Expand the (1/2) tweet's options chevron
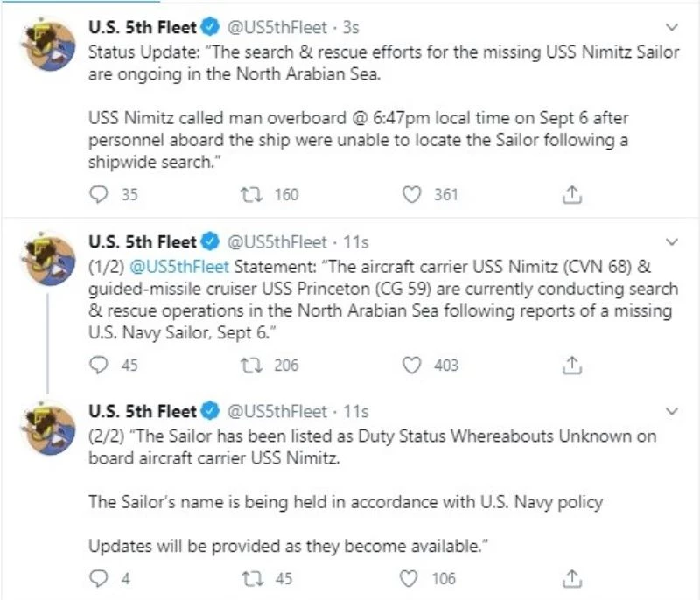 (672, 241)
